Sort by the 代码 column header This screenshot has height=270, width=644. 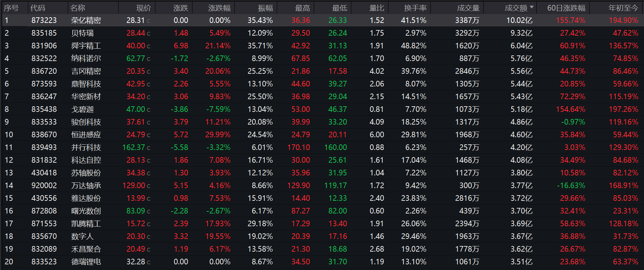click(38, 8)
